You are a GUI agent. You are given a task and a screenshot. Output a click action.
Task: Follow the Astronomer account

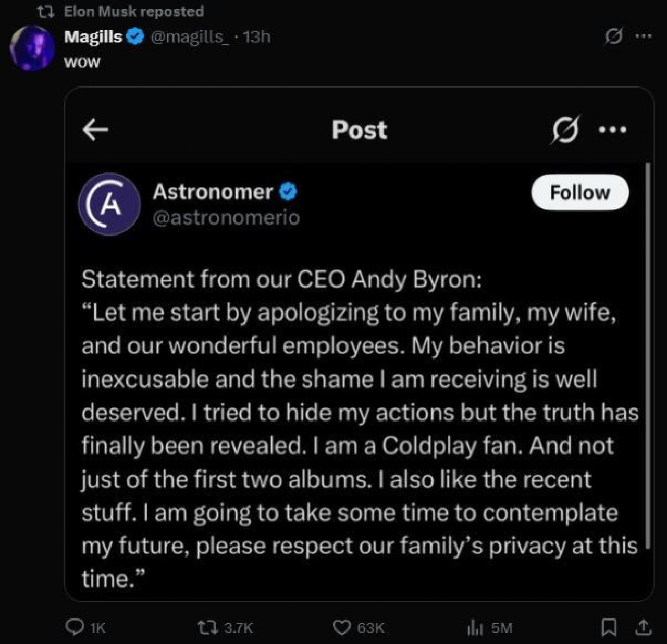click(579, 193)
